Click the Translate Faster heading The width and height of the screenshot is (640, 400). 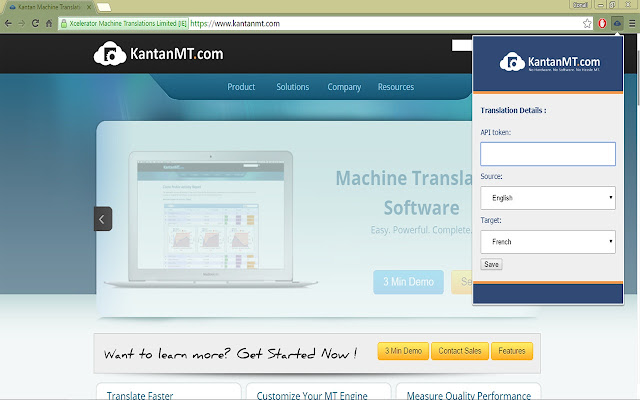coord(140,395)
